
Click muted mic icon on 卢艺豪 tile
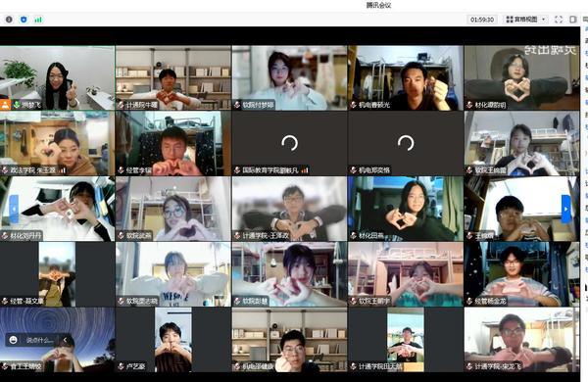(x=121, y=366)
